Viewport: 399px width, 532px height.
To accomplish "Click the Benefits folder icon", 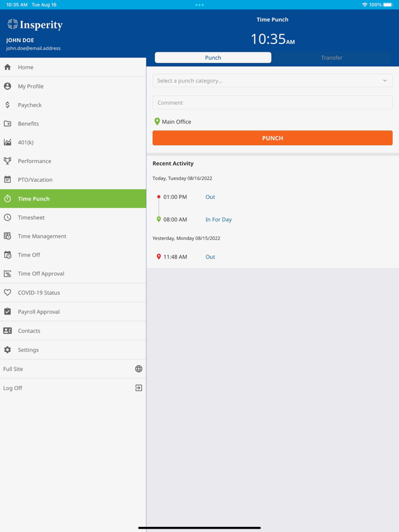I will [7, 124].
